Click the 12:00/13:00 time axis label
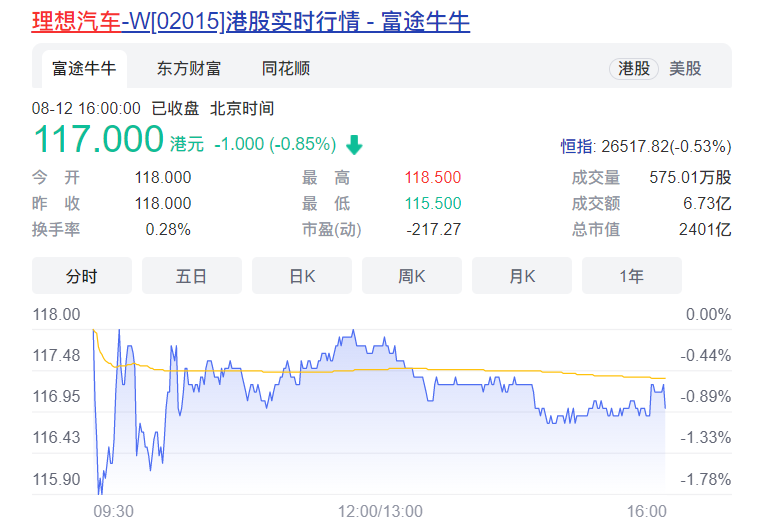The image size is (773, 527). pos(380,511)
